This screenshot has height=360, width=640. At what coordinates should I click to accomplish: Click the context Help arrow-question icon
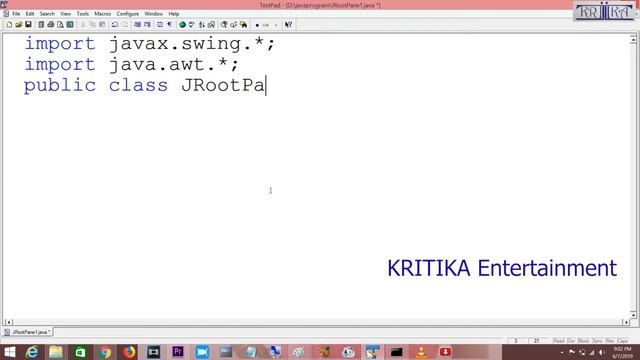288,25
